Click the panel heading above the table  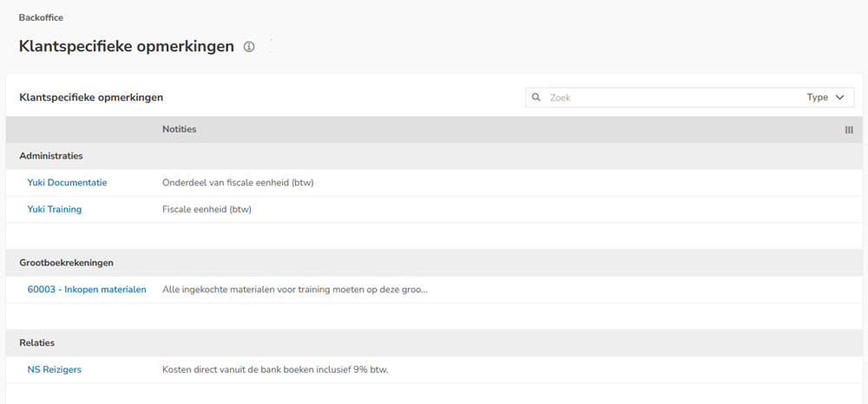91,98
